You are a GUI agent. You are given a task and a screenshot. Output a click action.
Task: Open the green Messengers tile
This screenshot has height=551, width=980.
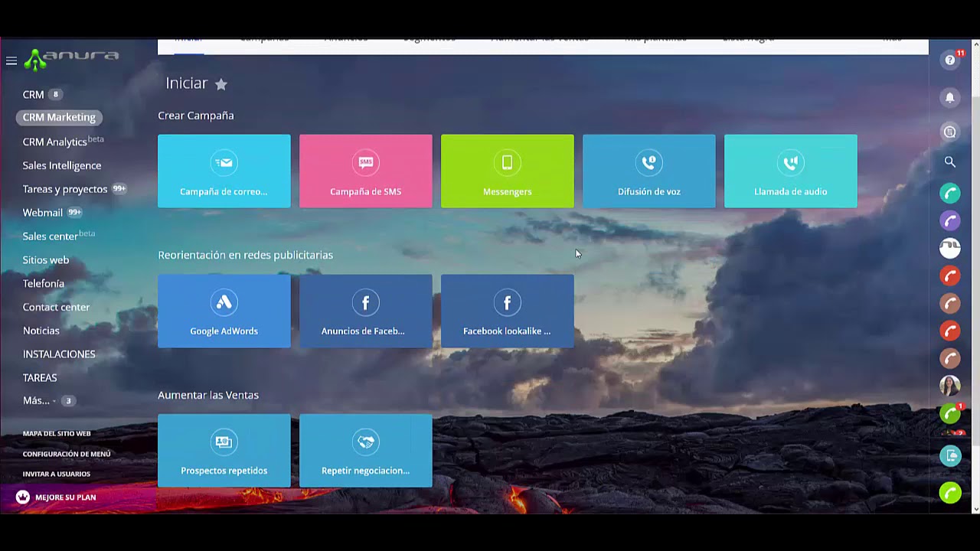coord(508,171)
